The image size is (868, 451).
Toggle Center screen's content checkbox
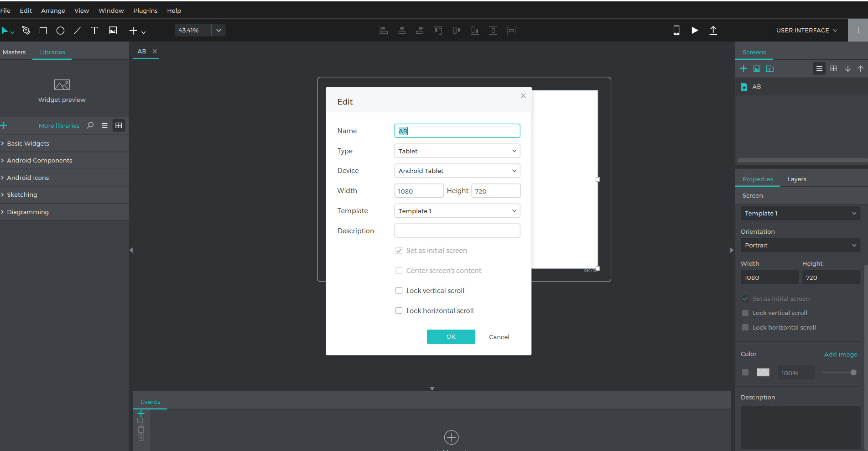click(x=399, y=270)
